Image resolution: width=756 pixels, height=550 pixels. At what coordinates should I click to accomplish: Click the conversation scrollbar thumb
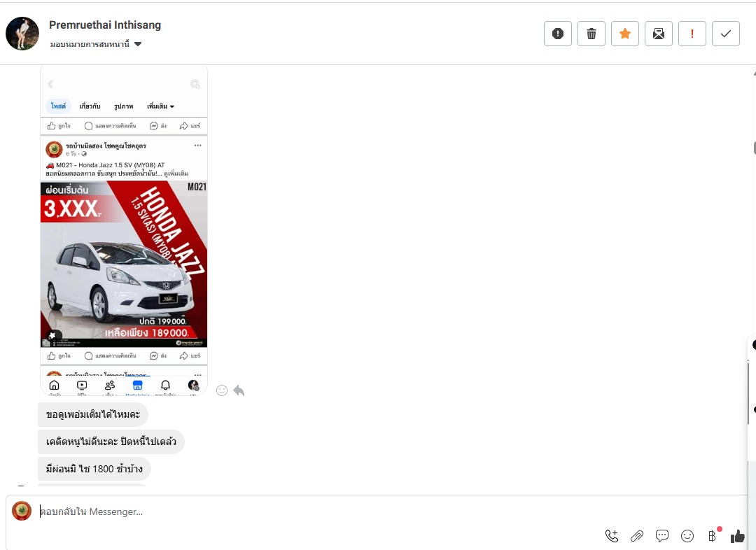pos(754,148)
